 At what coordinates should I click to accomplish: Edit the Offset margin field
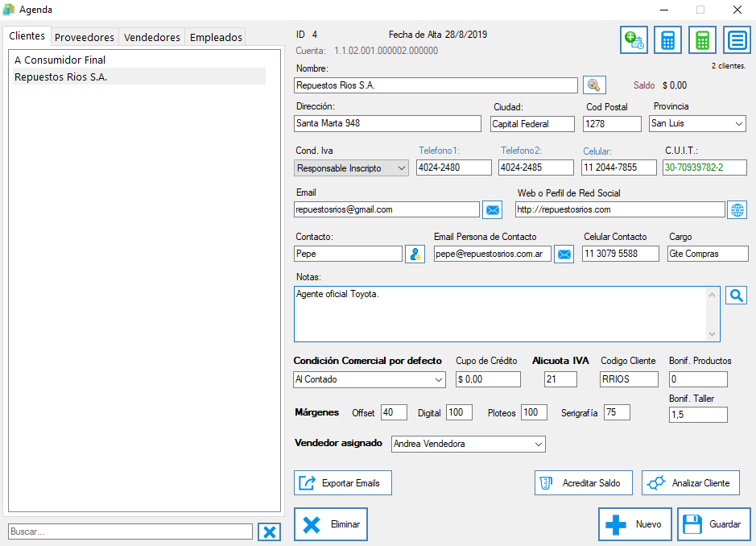pos(394,412)
